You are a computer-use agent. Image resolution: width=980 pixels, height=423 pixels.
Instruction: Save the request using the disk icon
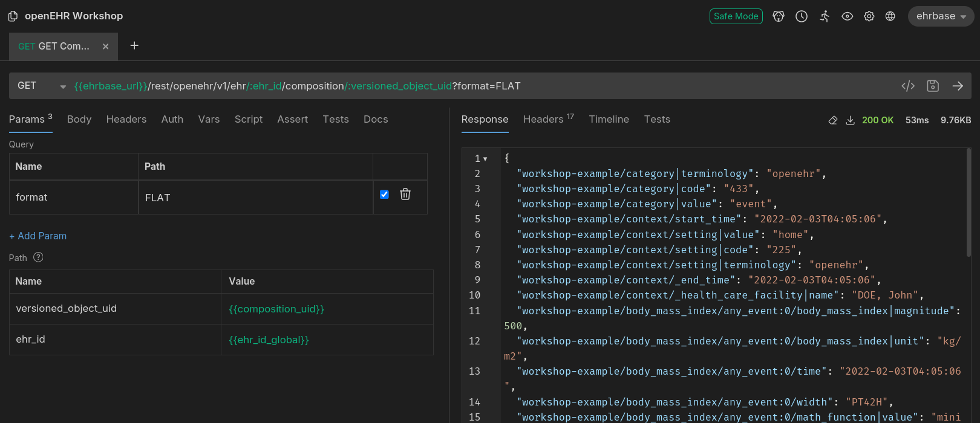(x=933, y=86)
